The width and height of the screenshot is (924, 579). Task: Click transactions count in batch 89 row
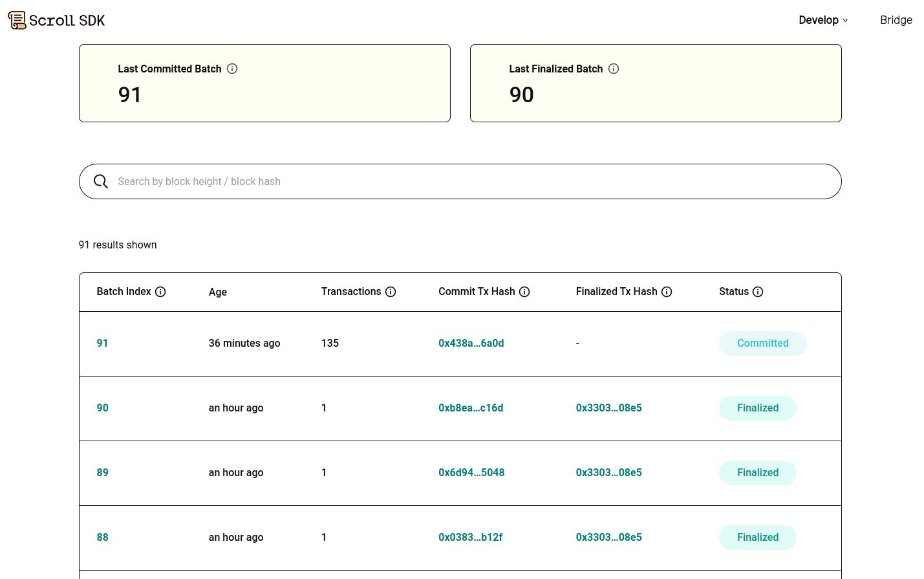[324, 473]
